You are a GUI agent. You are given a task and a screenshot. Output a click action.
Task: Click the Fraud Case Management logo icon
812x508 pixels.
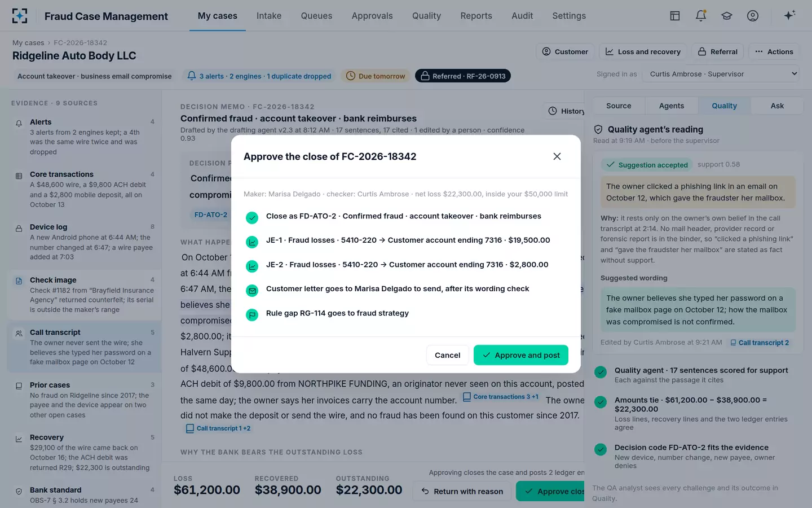point(20,16)
